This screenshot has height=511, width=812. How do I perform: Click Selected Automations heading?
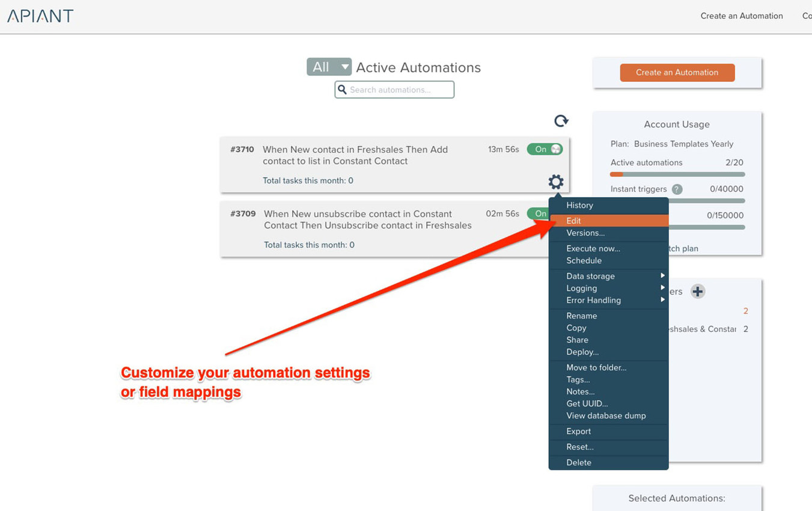(x=677, y=498)
